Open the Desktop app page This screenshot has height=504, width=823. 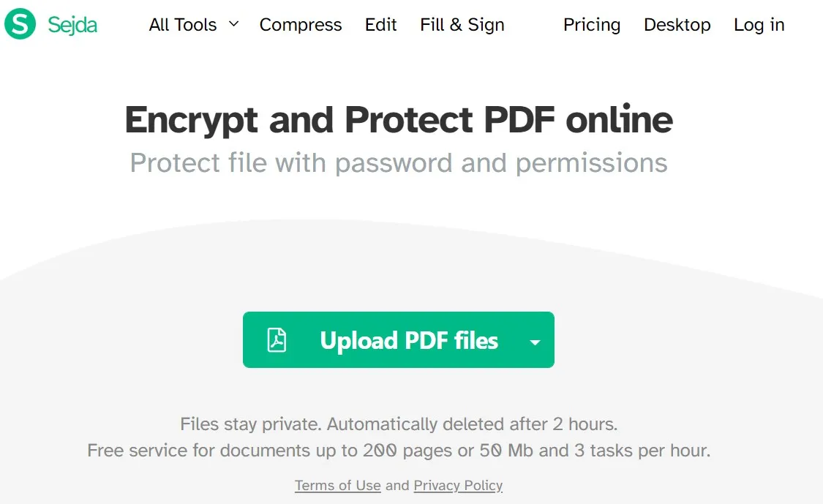pyautogui.click(x=677, y=25)
